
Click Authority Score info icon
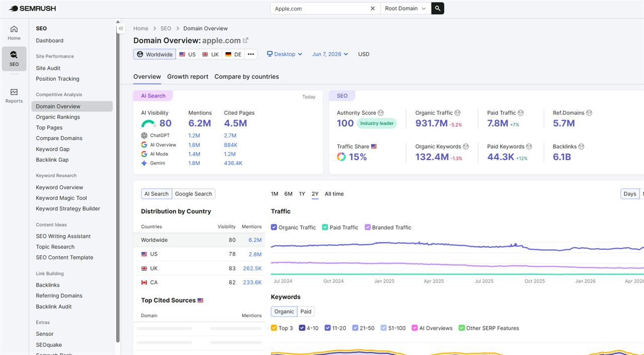[381, 113]
